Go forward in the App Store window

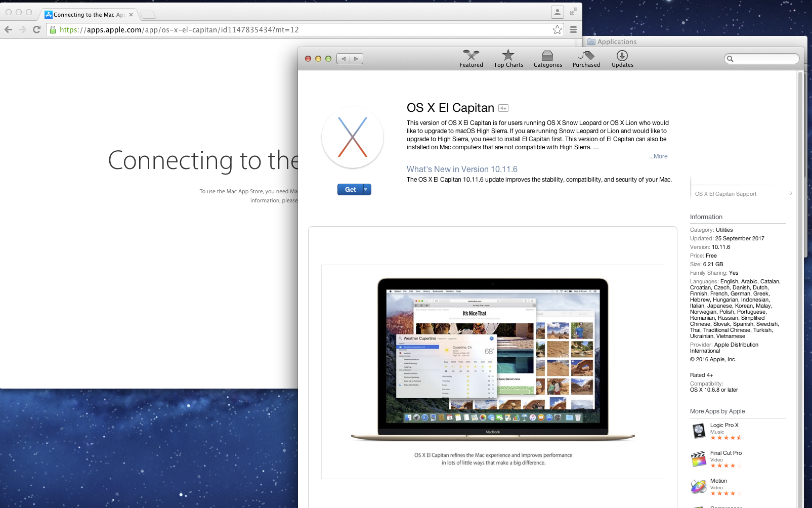coord(356,59)
